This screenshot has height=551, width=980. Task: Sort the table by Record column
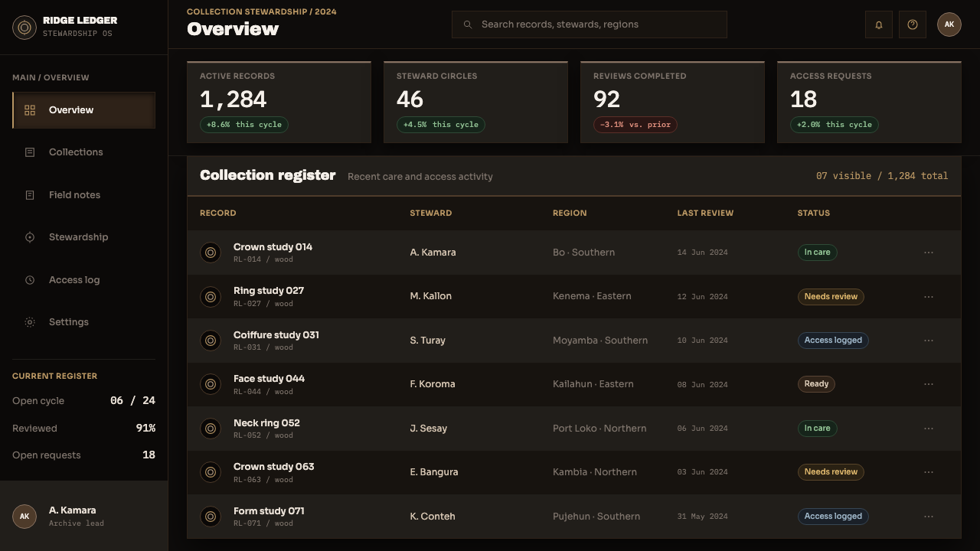click(218, 213)
